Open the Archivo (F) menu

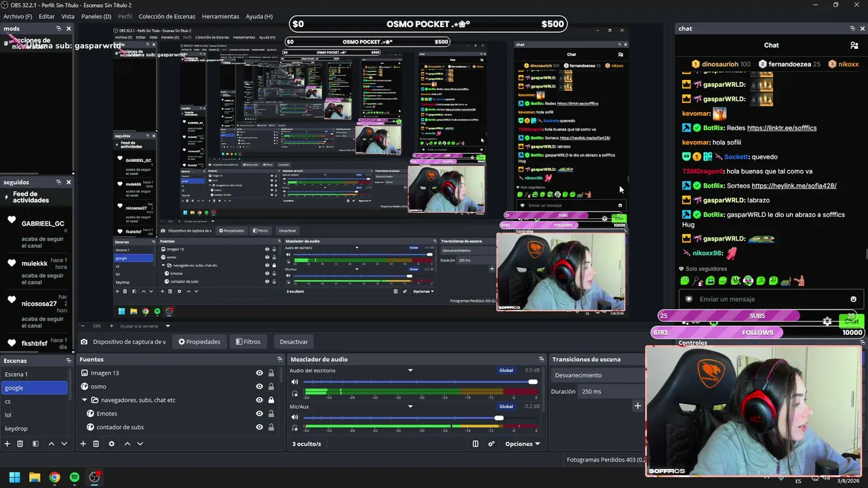coord(18,16)
